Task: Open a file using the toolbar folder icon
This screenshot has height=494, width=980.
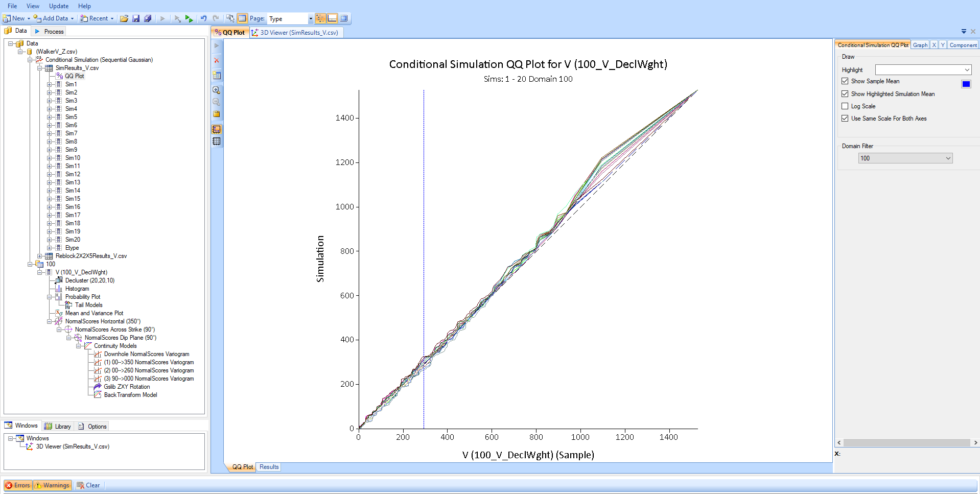Action: pyautogui.click(x=124, y=18)
